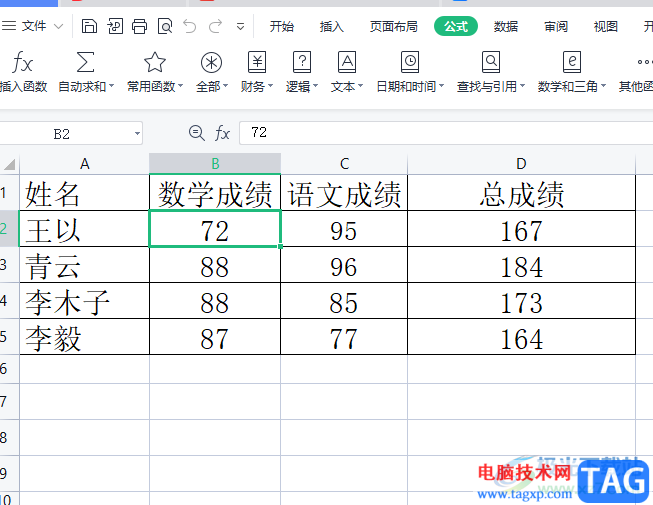Select the 公式 tab
Screen dimensions: 653x505
click(456, 26)
